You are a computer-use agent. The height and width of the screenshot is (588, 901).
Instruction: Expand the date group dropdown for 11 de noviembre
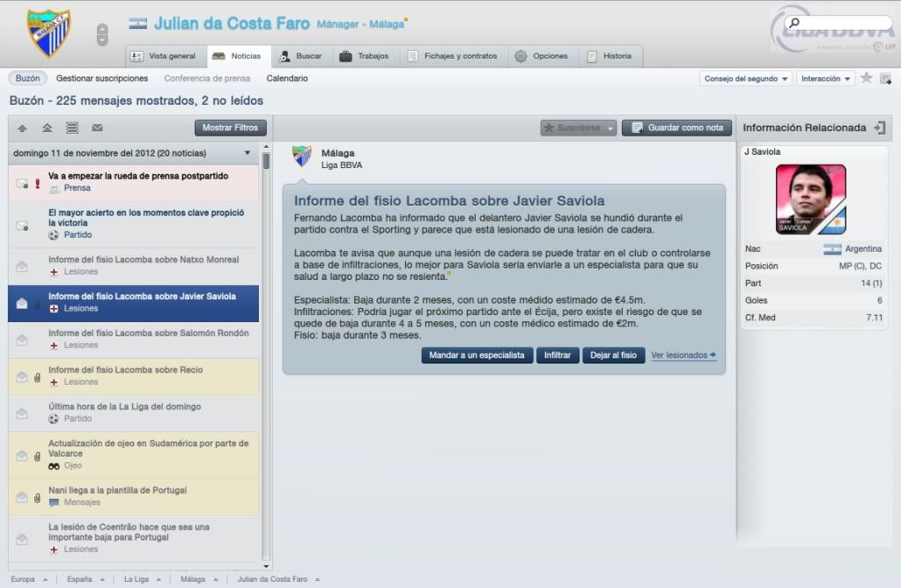click(x=247, y=153)
